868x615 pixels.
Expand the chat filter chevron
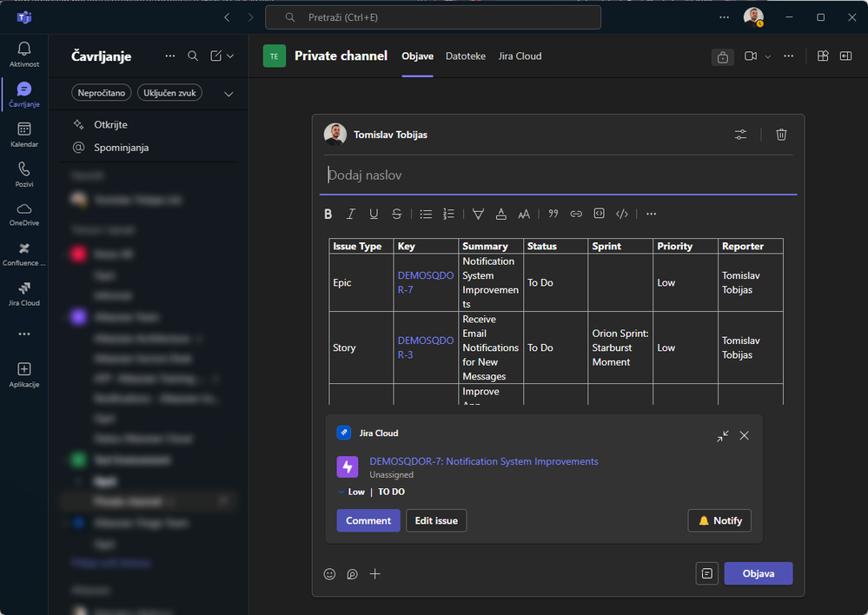point(229,94)
